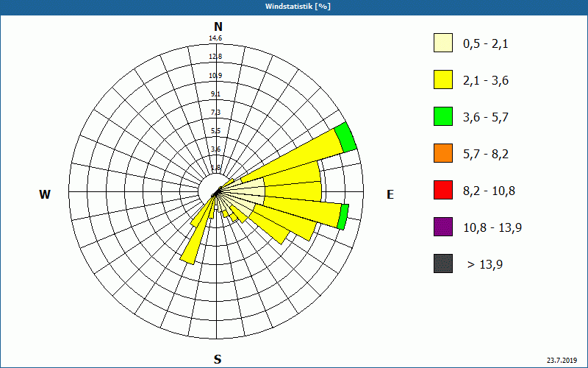The width and height of the screenshot is (588, 368).
Task: Click the green 3,6 - 5,7 legend swatch
Action: point(443,116)
